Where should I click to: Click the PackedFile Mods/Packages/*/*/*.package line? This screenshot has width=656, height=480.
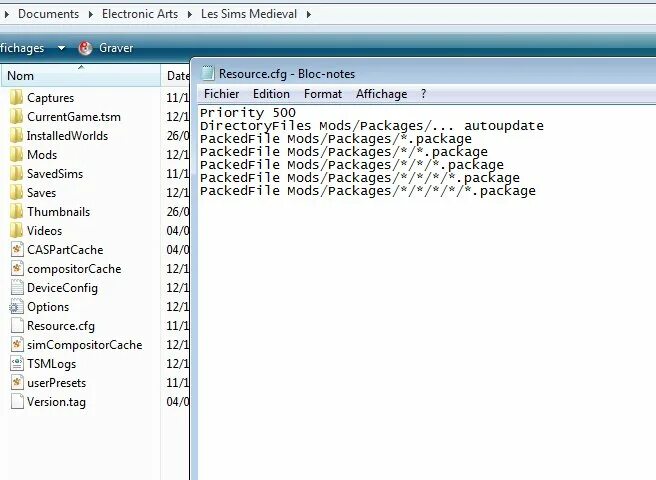tap(351, 164)
